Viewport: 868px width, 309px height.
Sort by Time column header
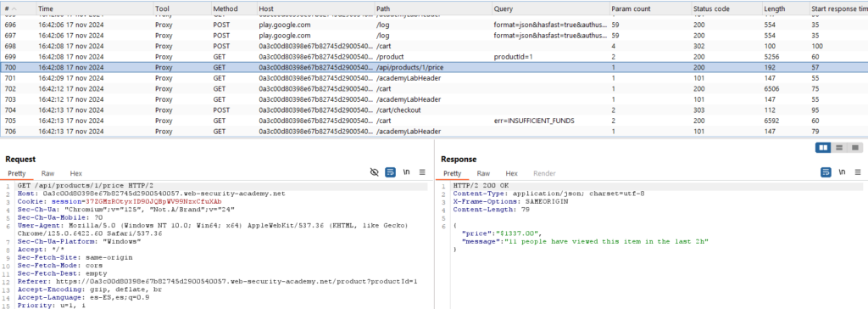tap(94, 8)
